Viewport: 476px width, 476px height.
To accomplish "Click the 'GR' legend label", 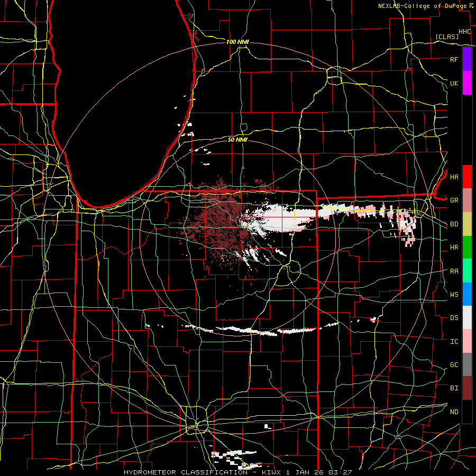I will 454,200.
